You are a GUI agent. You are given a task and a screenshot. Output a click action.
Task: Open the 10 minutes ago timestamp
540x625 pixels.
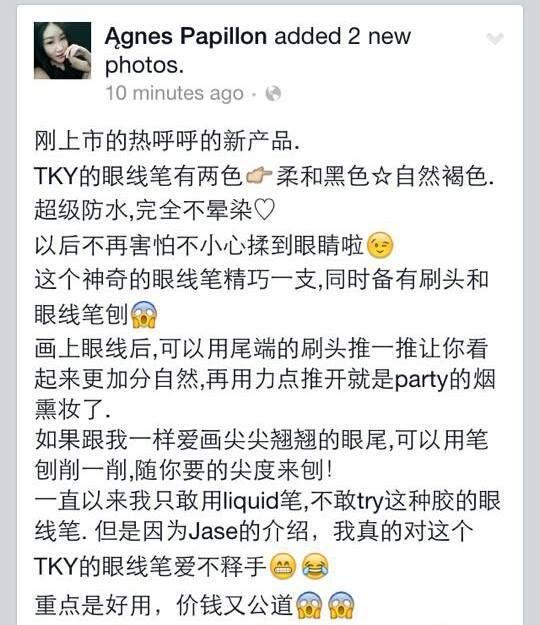[x=175, y=94]
